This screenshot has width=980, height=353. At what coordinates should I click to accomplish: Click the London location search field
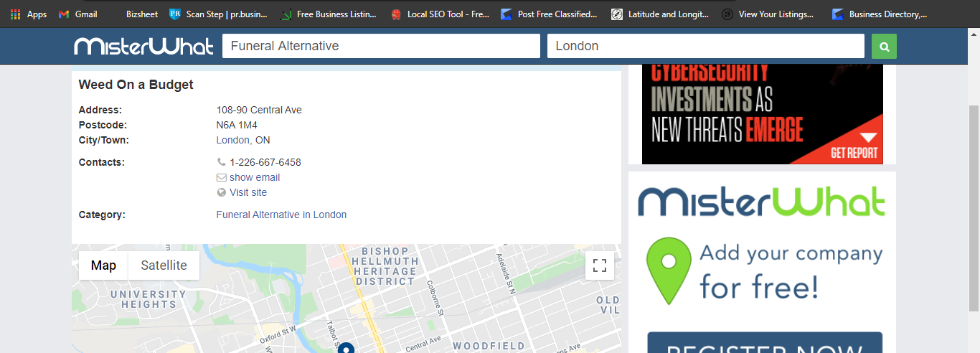705,46
